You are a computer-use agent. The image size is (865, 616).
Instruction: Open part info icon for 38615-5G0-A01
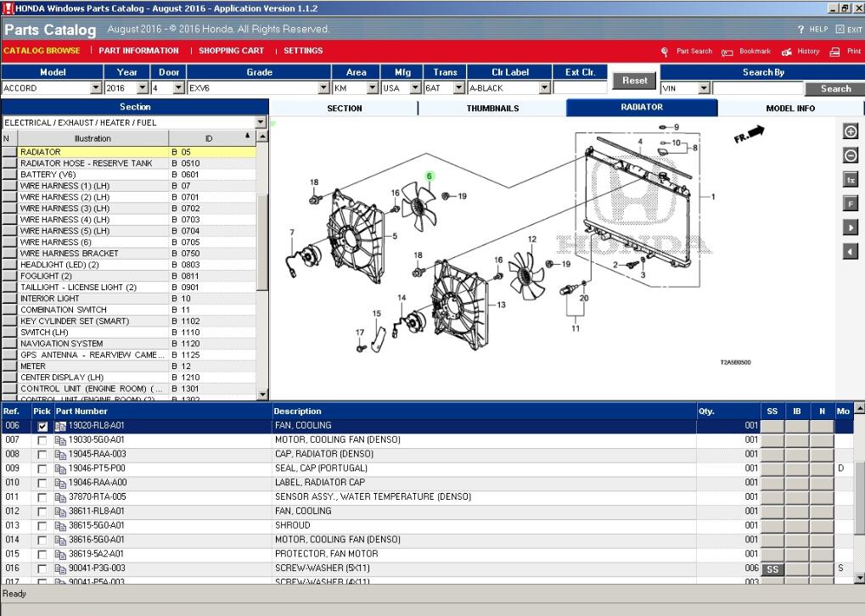tap(60, 526)
